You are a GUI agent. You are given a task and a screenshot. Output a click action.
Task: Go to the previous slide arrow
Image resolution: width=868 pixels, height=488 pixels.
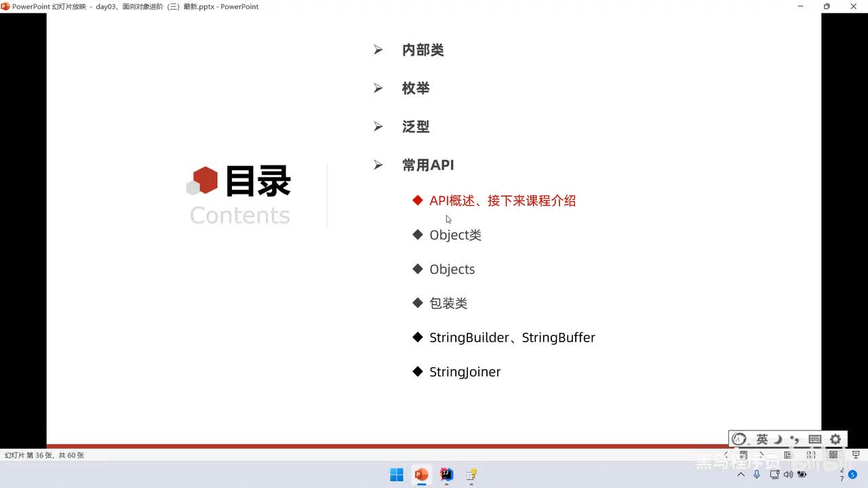pyautogui.click(x=726, y=455)
